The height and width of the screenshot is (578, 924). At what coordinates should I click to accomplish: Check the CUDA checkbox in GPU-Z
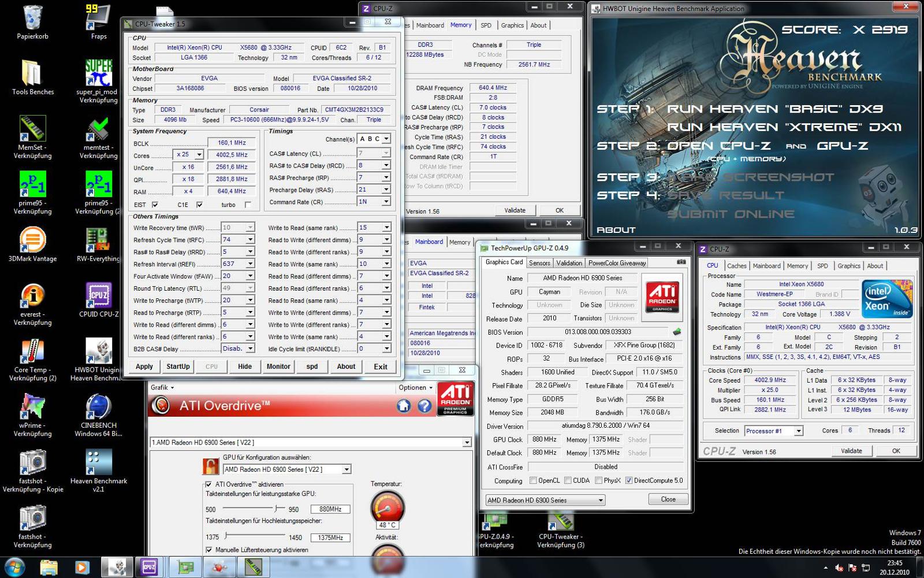pyautogui.click(x=568, y=480)
